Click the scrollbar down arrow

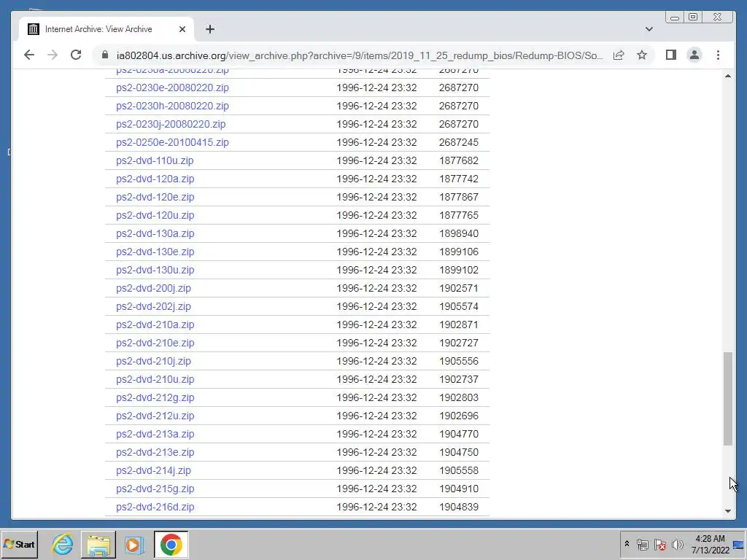(728, 511)
